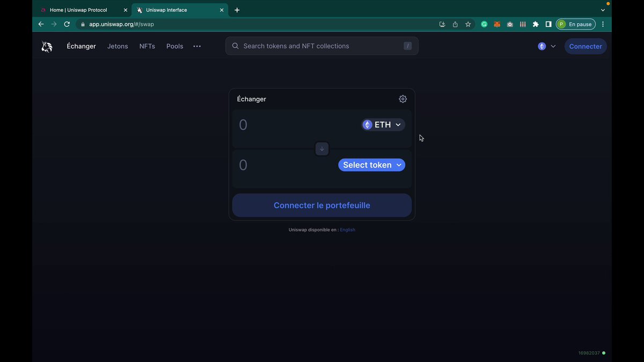Bookmark this page with the star

468,24
